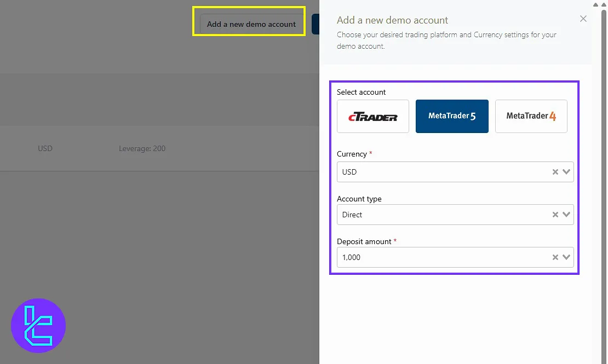Clear the Direct account type selection

point(555,215)
